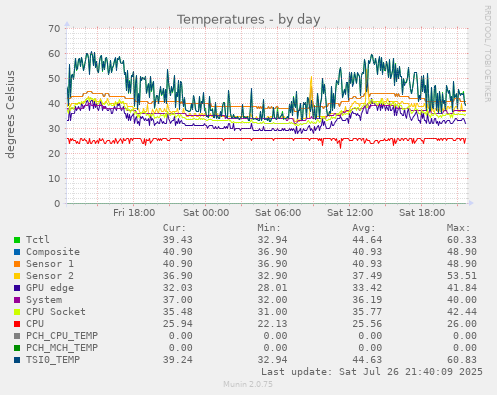Screen dimensions: 497x395
Task: Click the 'Min:' column header
Action: [x=269, y=228]
